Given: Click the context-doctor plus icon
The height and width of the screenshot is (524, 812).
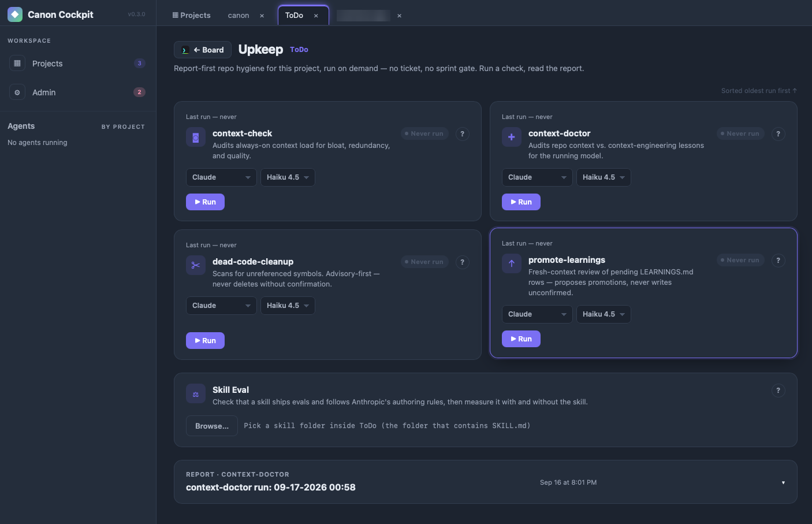Looking at the screenshot, I should pyautogui.click(x=512, y=137).
